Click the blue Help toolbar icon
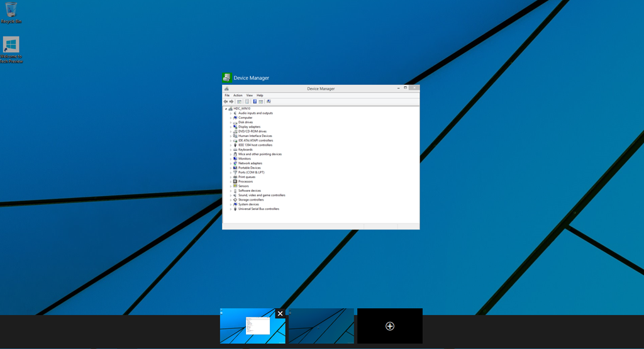The height and width of the screenshot is (349, 644). [255, 101]
